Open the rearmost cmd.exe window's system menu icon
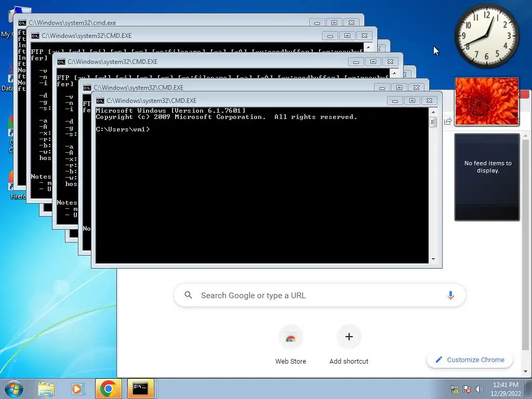This screenshot has height=399, width=532. (x=22, y=23)
